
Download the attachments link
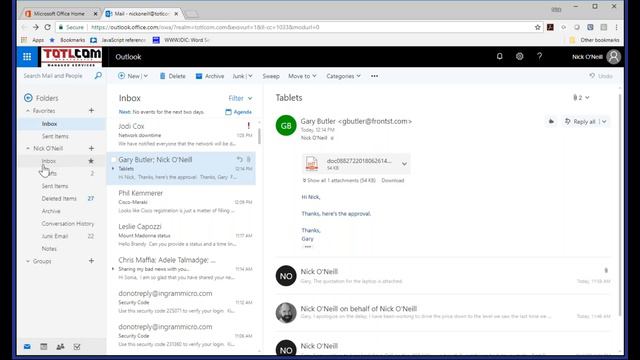pyautogui.click(x=393, y=180)
